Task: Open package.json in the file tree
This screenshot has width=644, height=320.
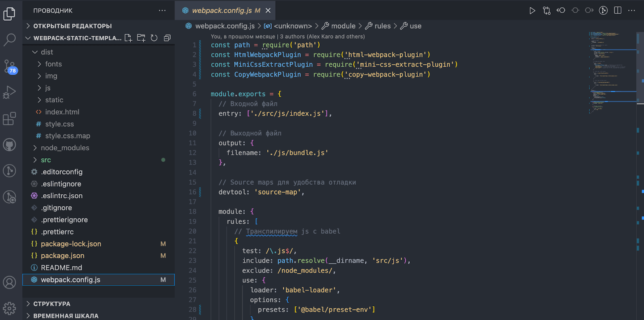Action: (62, 256)
